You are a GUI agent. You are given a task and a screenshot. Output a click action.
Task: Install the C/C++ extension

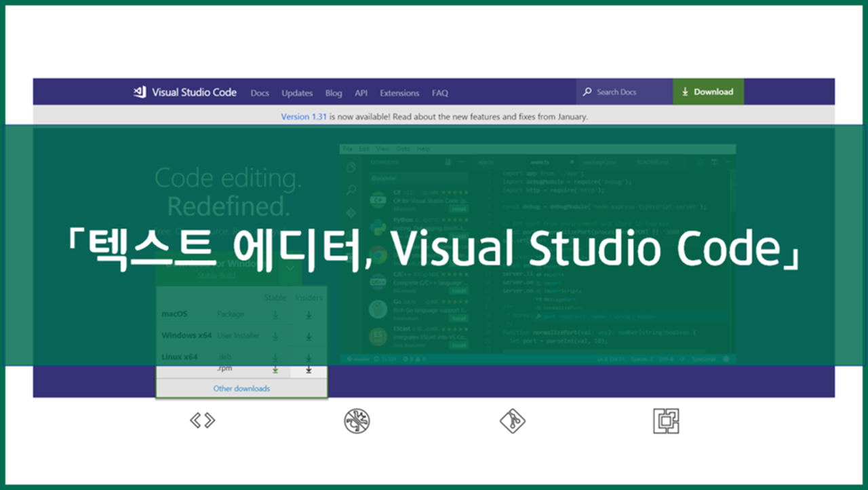(x=459, y=290)
